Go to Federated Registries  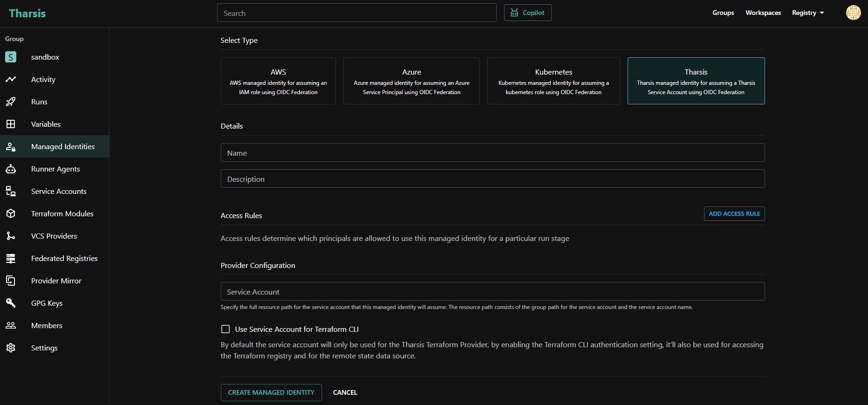click(55, 258)
